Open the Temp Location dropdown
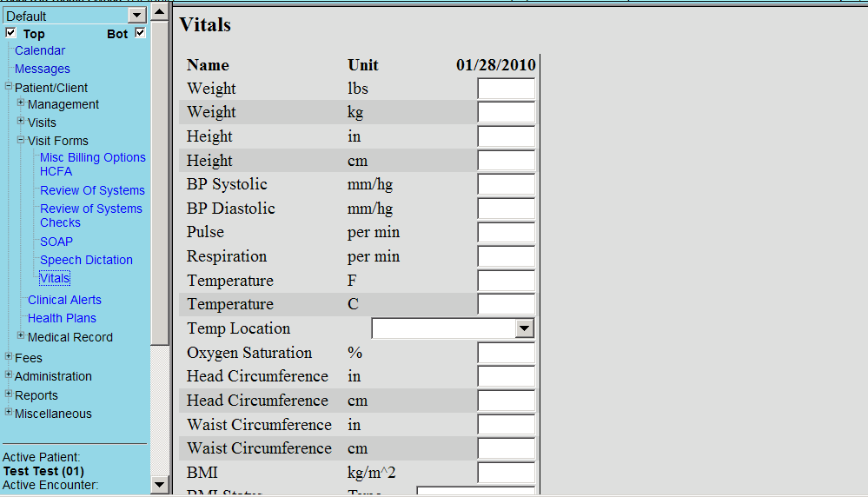This screenshot has height=497, width=868. [x=453, y=328]
